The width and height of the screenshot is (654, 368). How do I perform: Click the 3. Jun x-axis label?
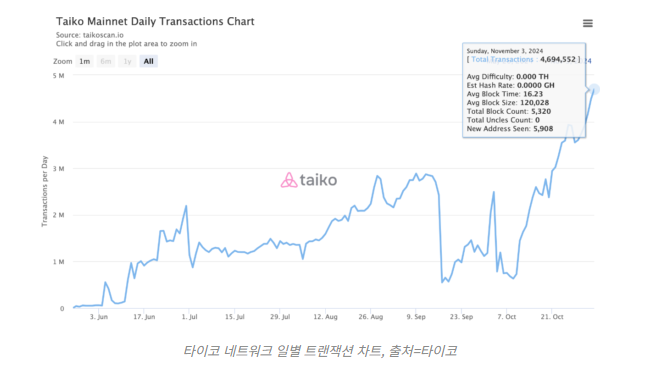click(x=98, y=317)
